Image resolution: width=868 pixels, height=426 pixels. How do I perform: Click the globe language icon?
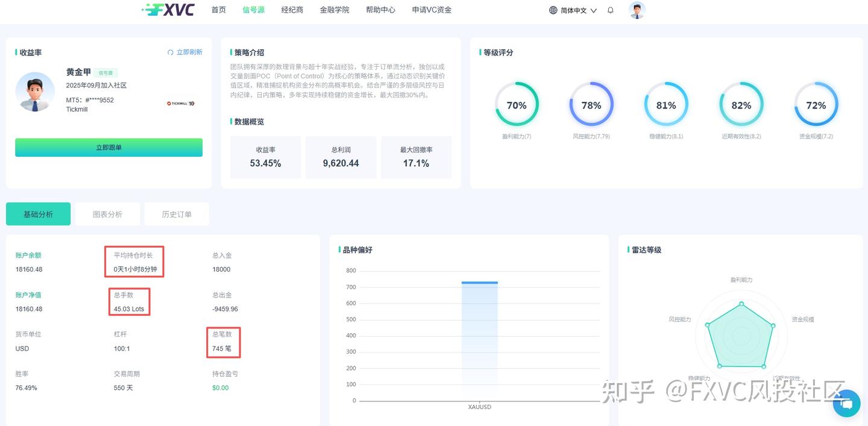click(x=553, y=10)
